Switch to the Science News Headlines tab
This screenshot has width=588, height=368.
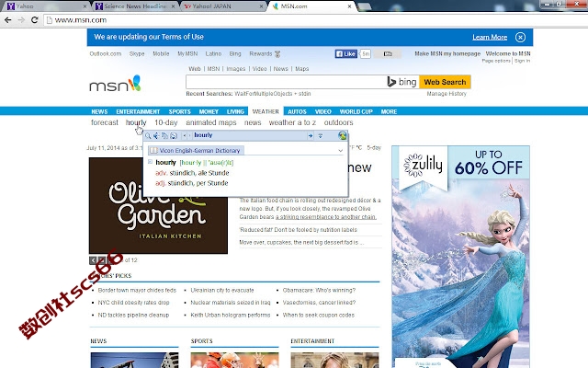(135, 6)
